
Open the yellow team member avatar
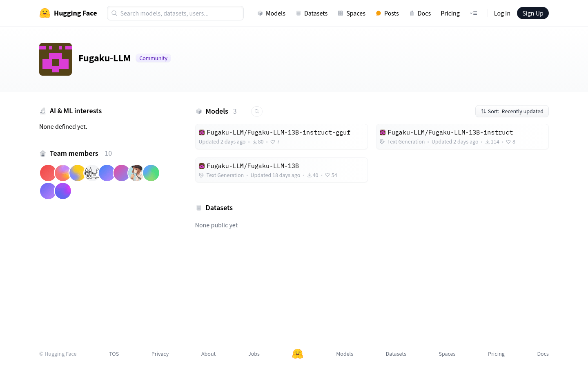click(77, 173)
